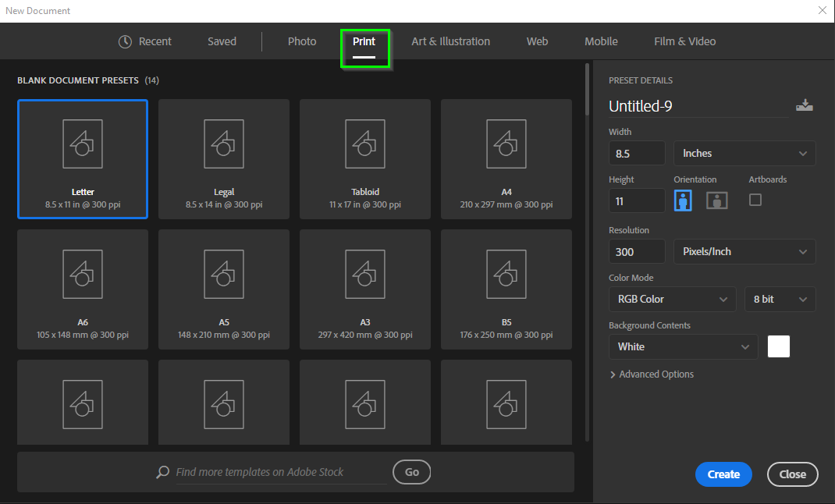
Task: Click the save preset icon beside Untitled-9
Action: [x=805, y=105]
